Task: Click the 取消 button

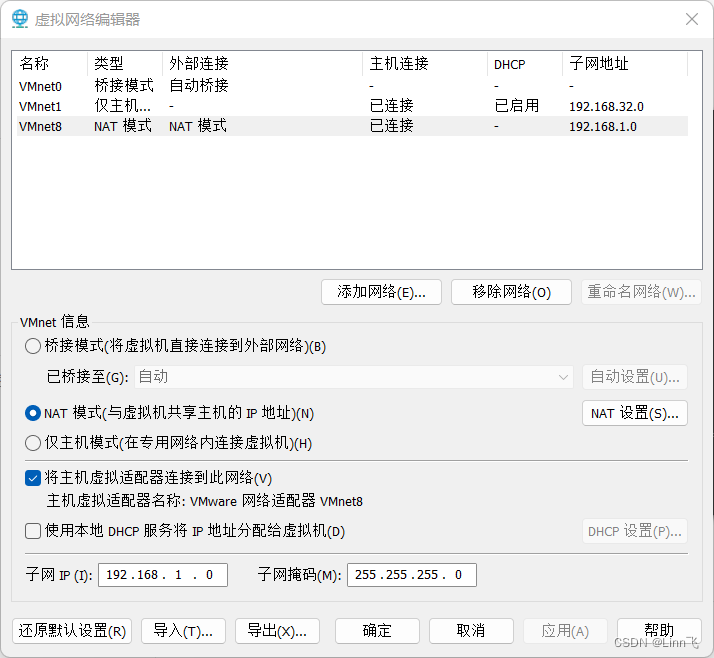Action: [x=471, y=631]
